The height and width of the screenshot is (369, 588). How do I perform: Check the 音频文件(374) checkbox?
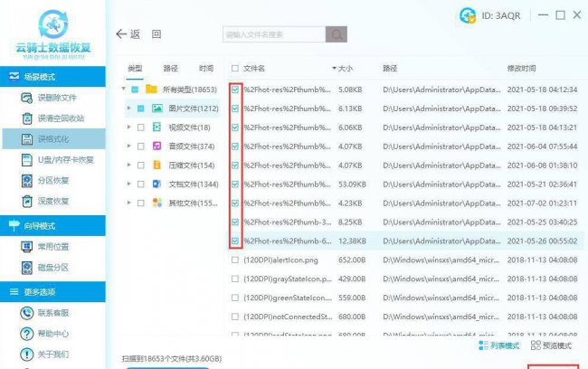(141, 147)
